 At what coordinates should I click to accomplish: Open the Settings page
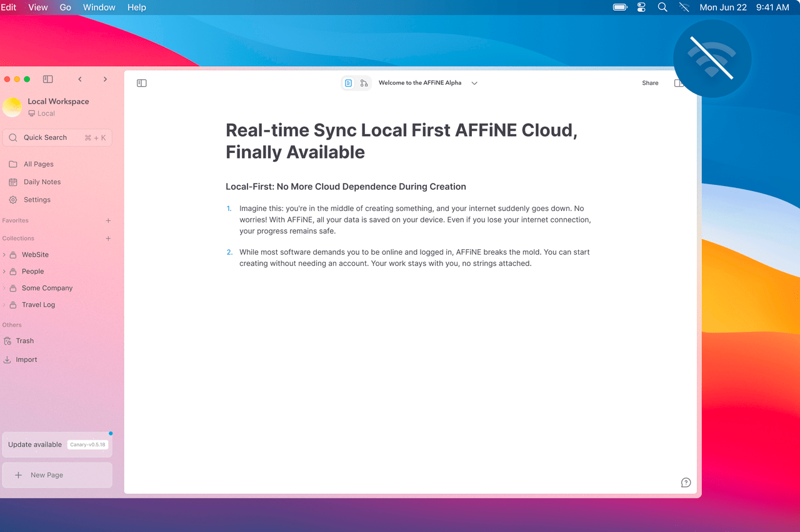pos(37,199)
